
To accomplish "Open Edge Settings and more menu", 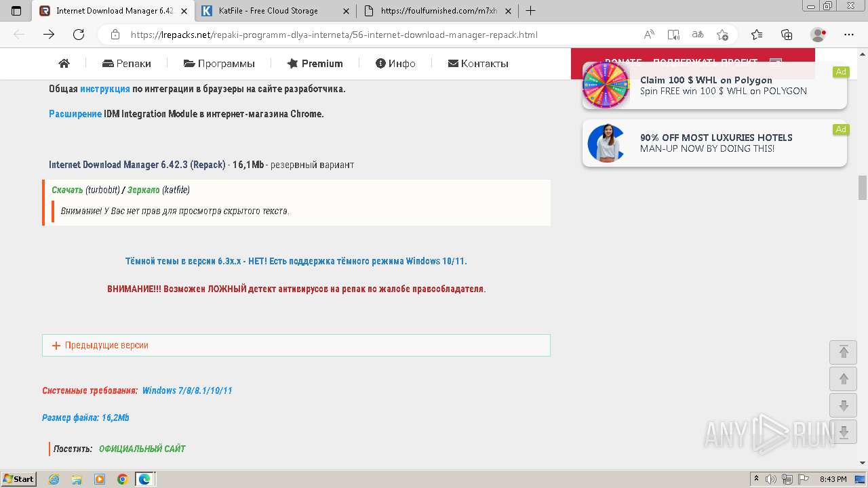I will tap(849, 35).
